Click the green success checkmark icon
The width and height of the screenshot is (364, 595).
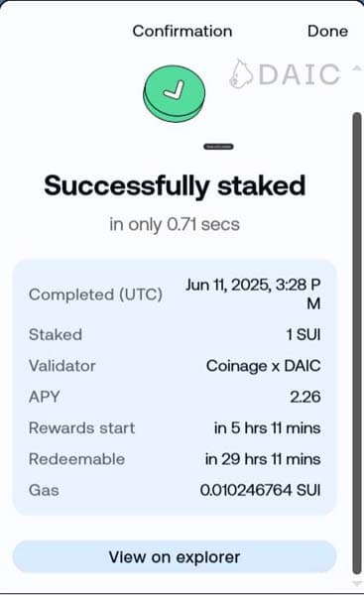(x=175, y=94)
